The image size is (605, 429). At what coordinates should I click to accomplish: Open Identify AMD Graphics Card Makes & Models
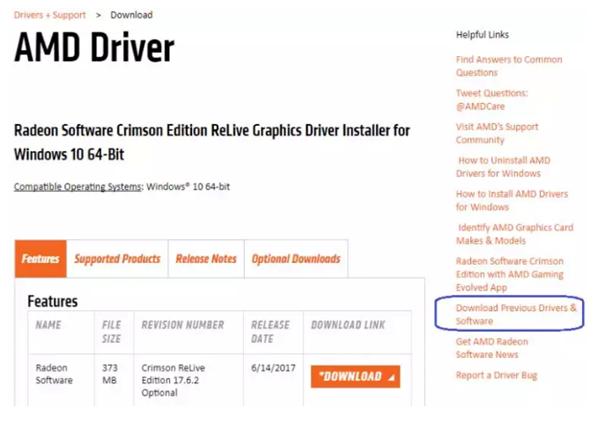(515, 234)
